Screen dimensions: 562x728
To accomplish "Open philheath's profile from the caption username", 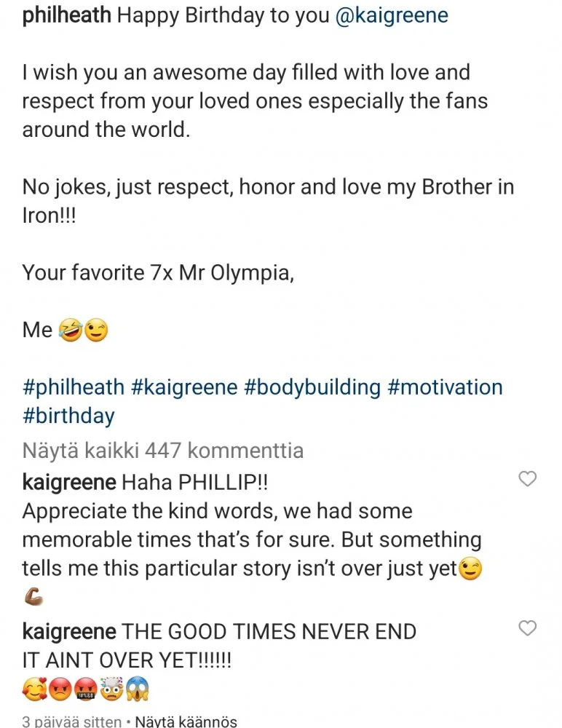I will [x=66, y=16].
